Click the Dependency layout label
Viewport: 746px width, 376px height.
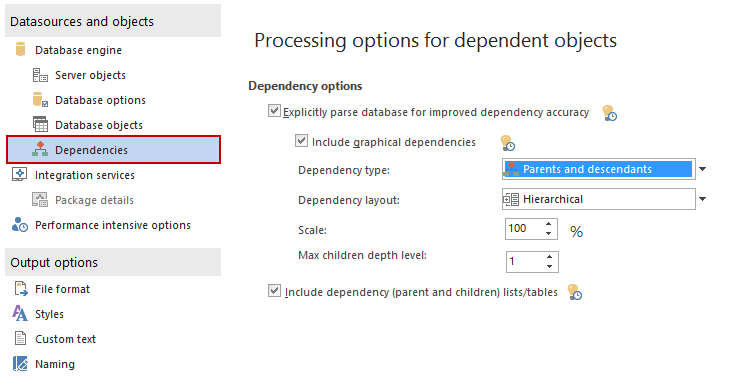tap(349, 200)
